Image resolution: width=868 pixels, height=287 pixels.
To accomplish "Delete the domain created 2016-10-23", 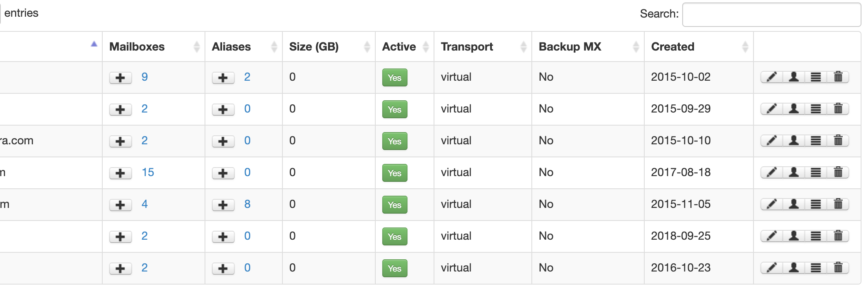I will (838, 268).
